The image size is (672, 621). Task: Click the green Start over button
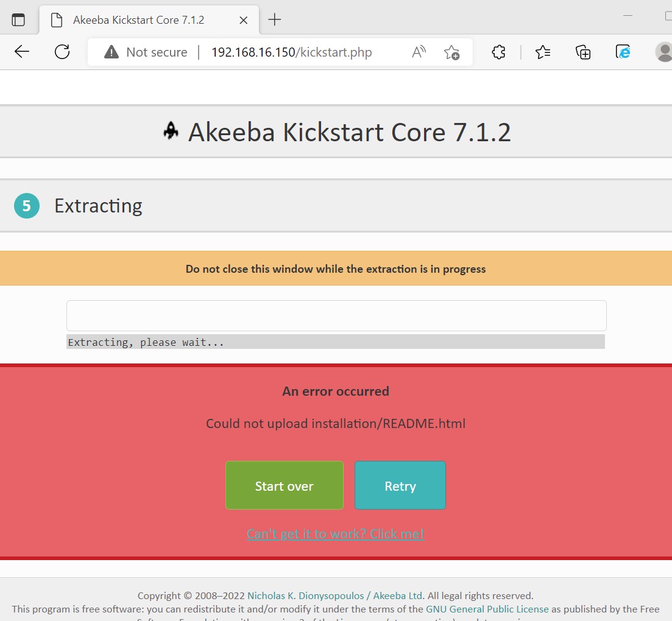(284, 485)
